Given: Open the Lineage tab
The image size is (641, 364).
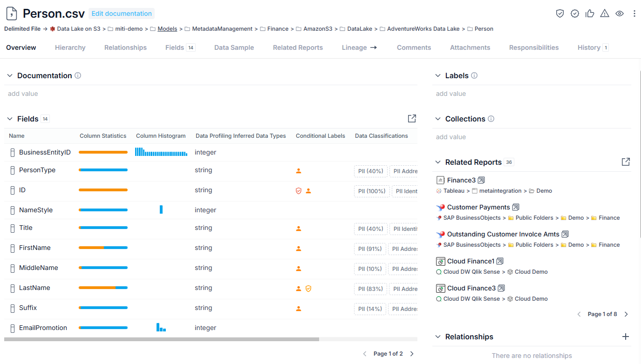Looking at the screenshot, I should (359, 47).
